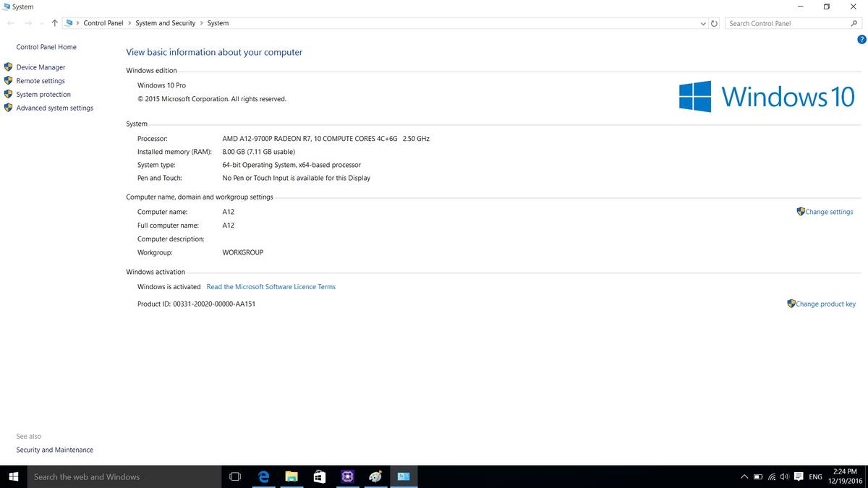
Task: Click the Search Control Panel field
Action: point(789,23)
